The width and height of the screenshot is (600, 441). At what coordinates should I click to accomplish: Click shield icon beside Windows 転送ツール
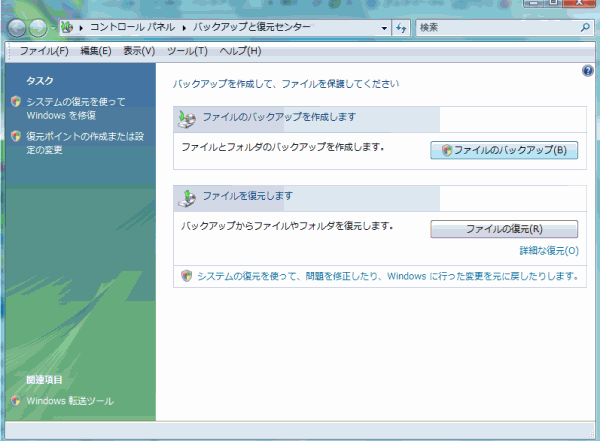click(x=16, y=400)
